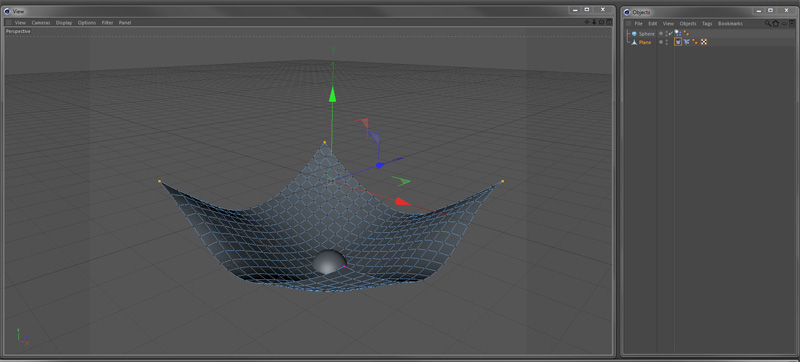The image size is (800, 362).
Task: Click the menu grip handle in View window
Action: (9, 23)
